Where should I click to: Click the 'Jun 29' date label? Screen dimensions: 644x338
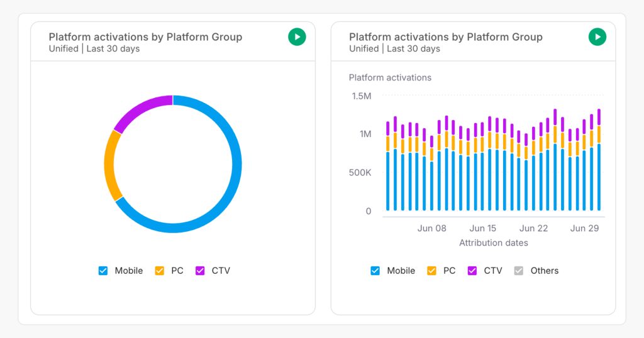point(584,228)
